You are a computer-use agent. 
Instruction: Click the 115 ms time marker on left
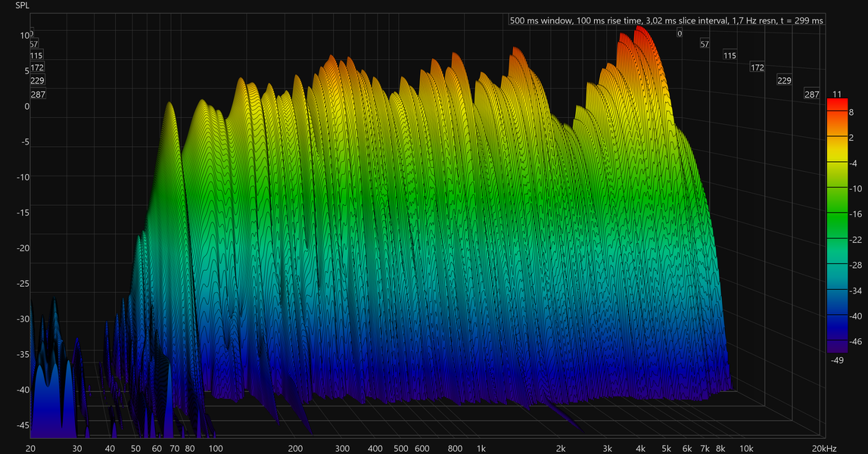point(36,55)
